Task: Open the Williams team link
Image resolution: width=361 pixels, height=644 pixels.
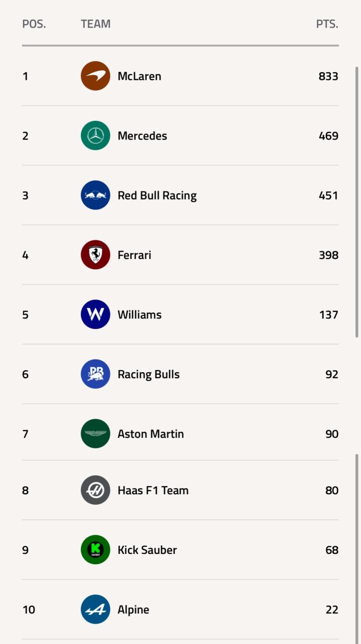Action: click(x=139, y=314)
